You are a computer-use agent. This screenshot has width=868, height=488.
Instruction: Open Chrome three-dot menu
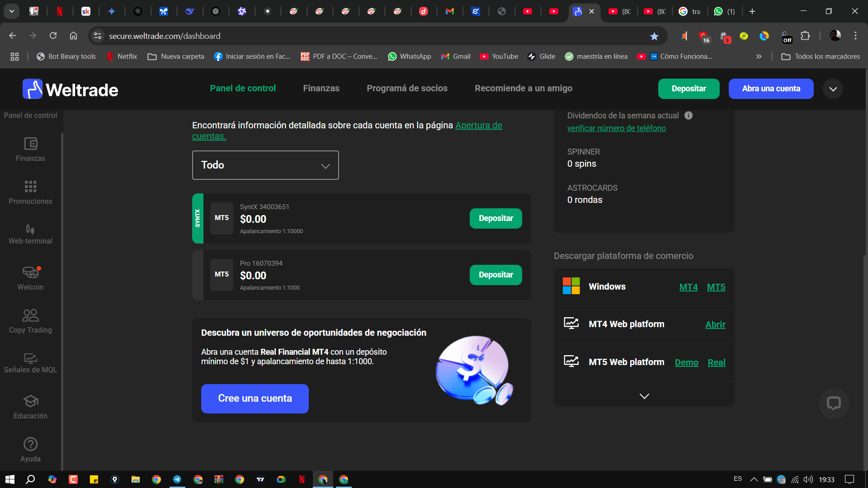(x=855, y=36)
